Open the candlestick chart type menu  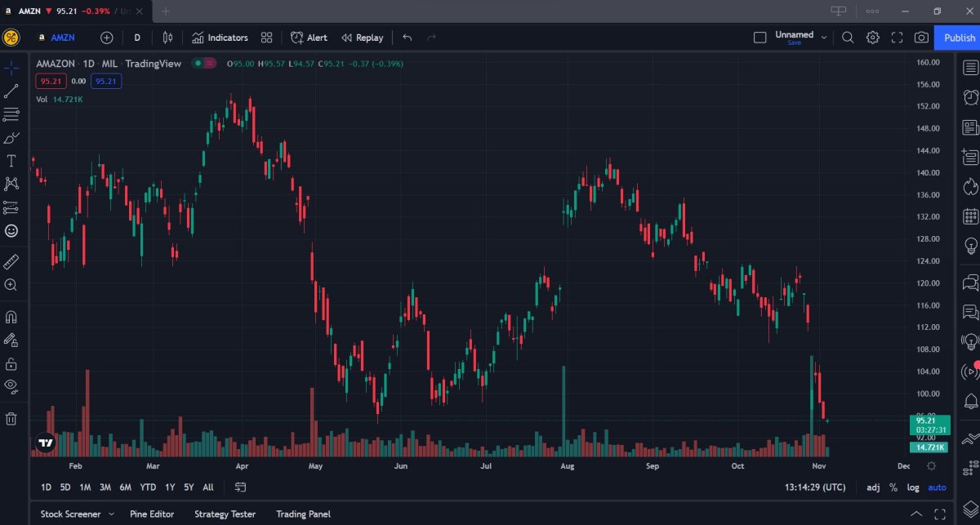pyautogui.click(x=167, y=38)
